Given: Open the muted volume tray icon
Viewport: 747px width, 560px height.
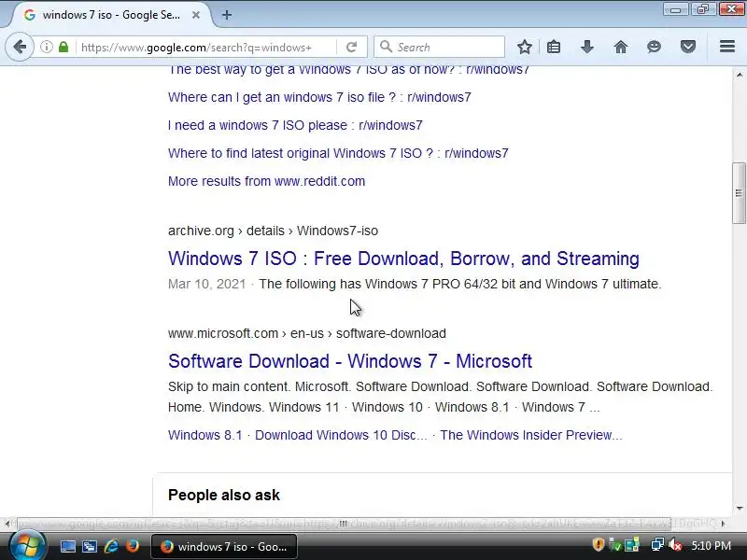Looking at the screenshot, I should [x=675, y=545].
